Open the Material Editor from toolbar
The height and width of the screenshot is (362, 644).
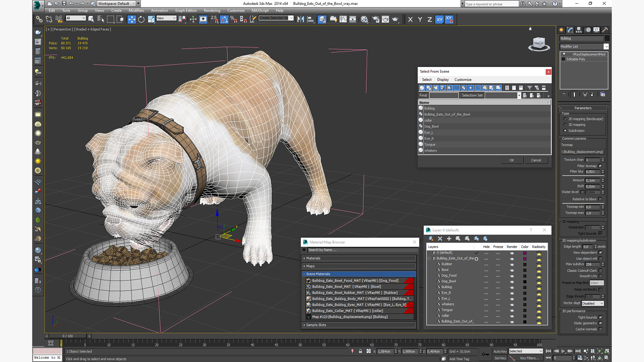click(364, 19)
